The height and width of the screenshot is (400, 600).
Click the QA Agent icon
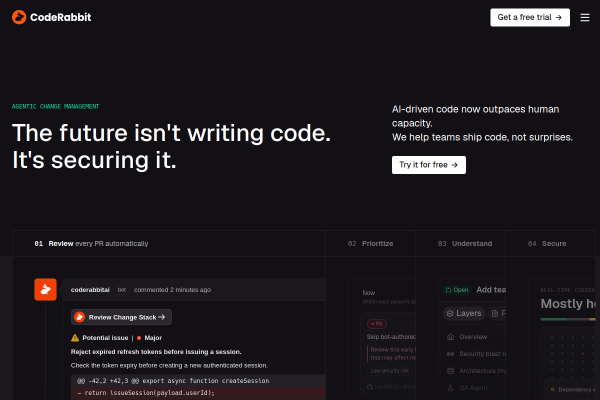pos(450,388)
